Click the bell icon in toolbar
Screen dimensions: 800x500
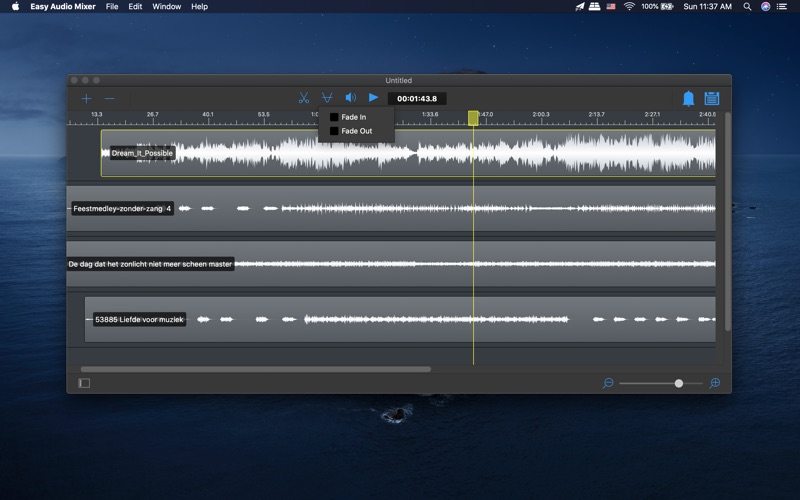tap(688, 99)
